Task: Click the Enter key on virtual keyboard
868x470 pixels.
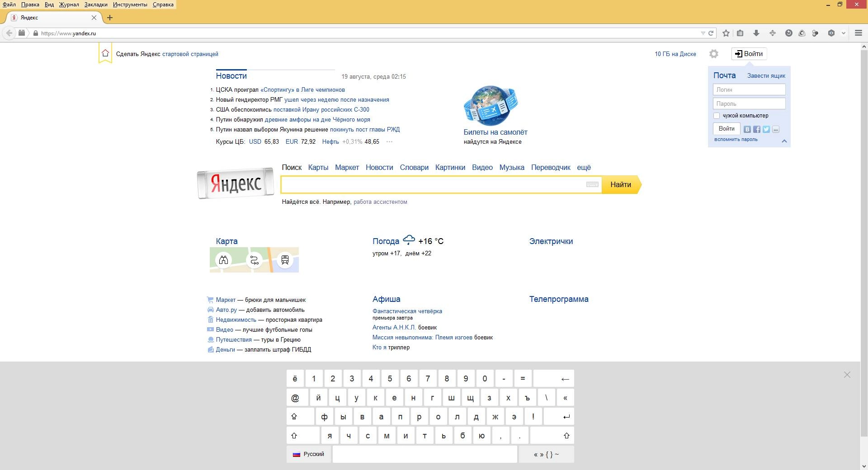Action: (559, 417)
